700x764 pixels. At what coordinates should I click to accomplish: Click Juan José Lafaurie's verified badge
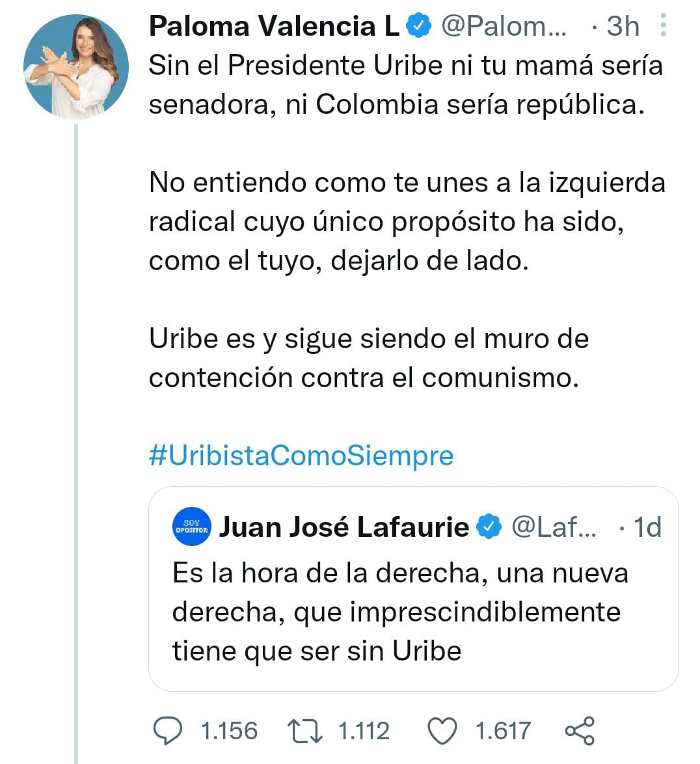[x=489, y=526]
